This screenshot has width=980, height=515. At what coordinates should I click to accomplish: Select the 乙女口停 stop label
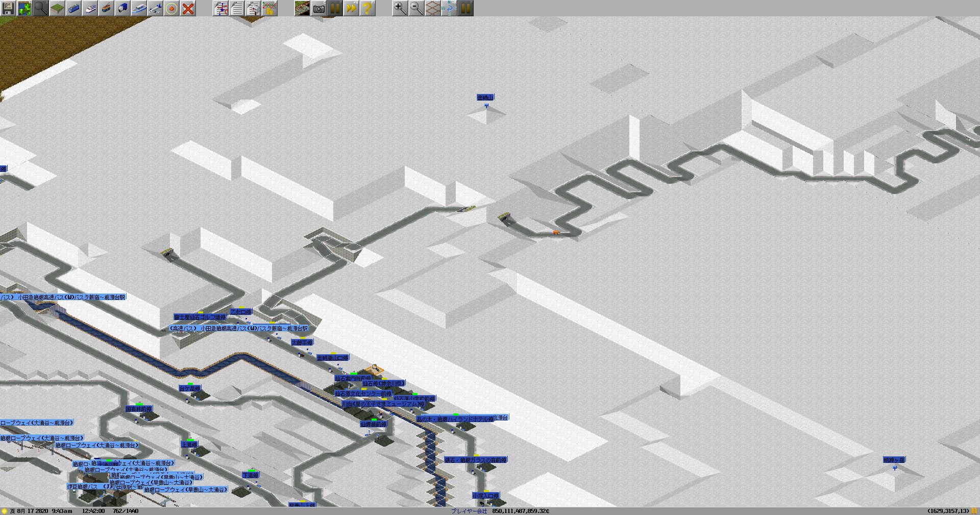pyautogui.click(x=241, y=311)
